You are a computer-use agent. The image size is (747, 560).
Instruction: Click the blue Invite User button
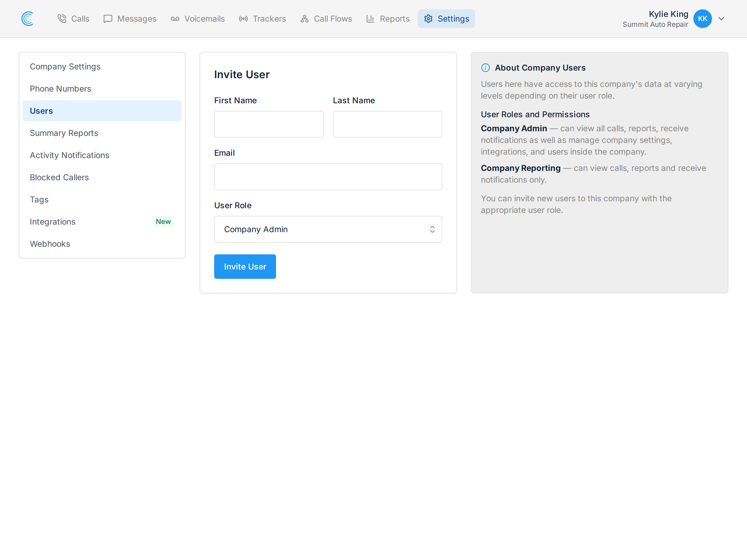245,266
